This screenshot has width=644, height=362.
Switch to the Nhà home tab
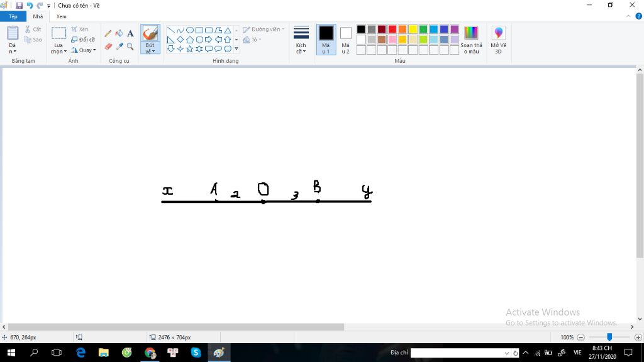click(38, 16)
